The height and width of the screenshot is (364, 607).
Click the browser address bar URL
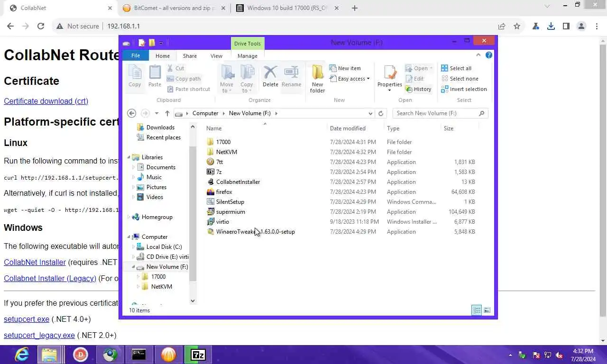[x=123, y=26]
